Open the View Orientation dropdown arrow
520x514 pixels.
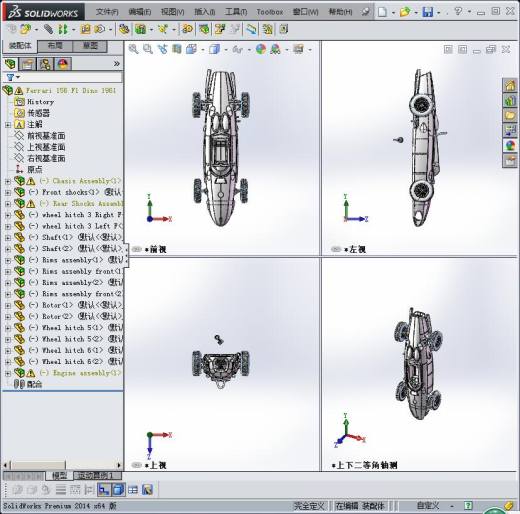[203, 50]
